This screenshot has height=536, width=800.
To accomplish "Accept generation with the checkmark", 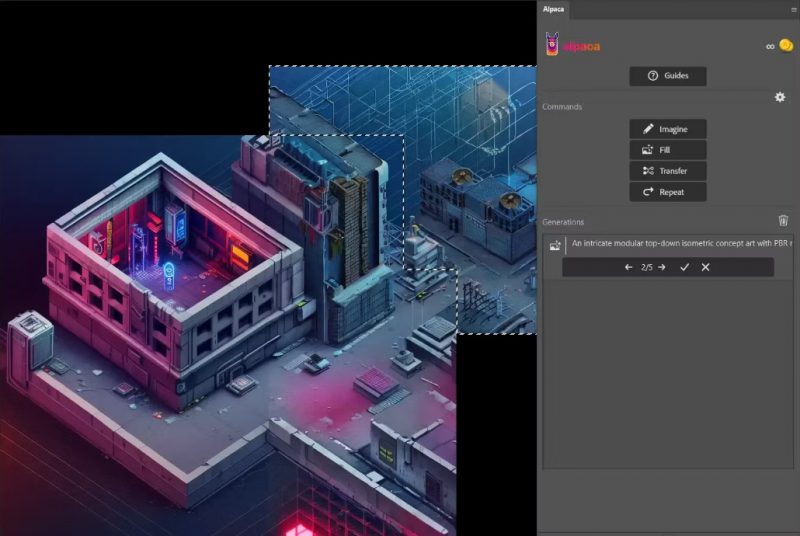I will (685, 267).
